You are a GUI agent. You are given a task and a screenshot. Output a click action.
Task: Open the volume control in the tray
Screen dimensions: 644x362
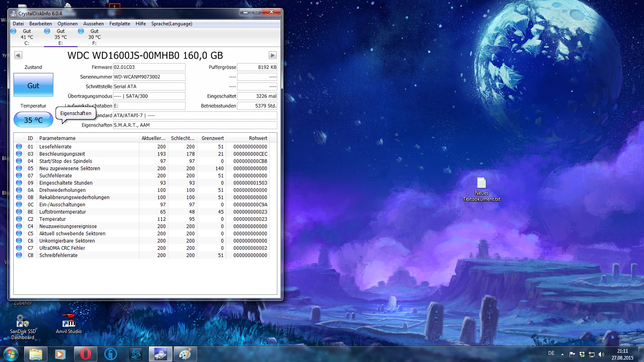pos(601,354)
